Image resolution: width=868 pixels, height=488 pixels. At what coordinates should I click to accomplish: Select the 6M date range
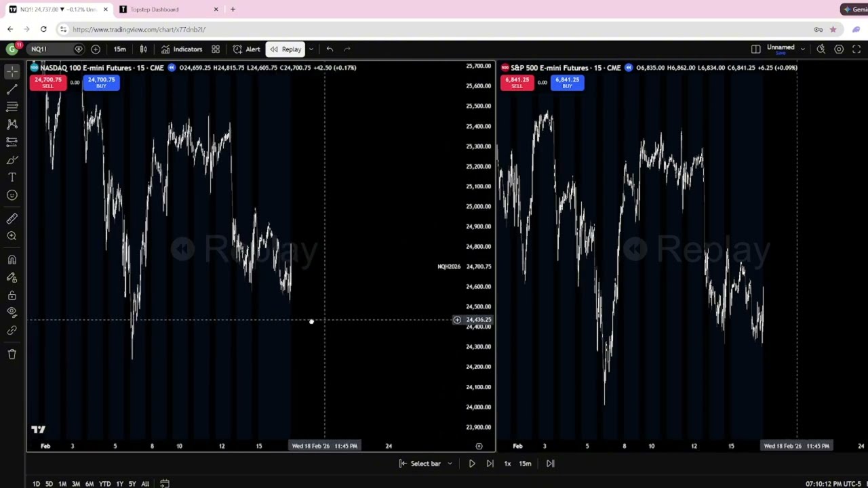[x=90, y=484]
